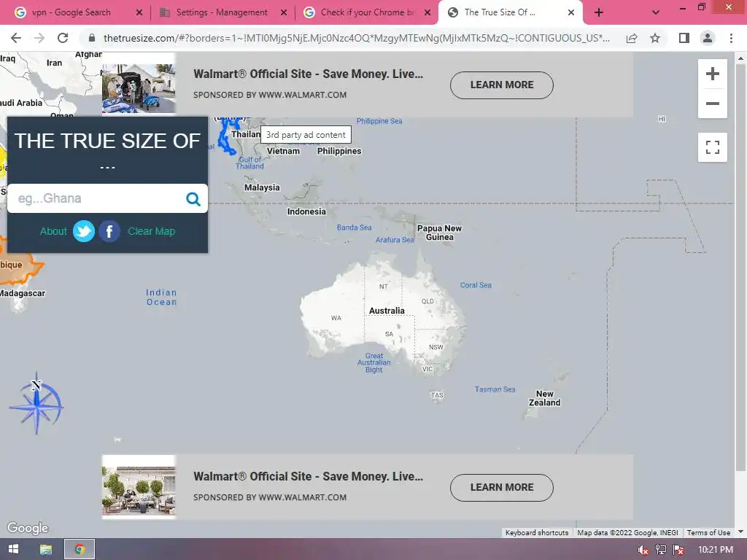Viewport: 747px width, 560px height.
Task: Click the New Zealand map label
Action: 544,398
